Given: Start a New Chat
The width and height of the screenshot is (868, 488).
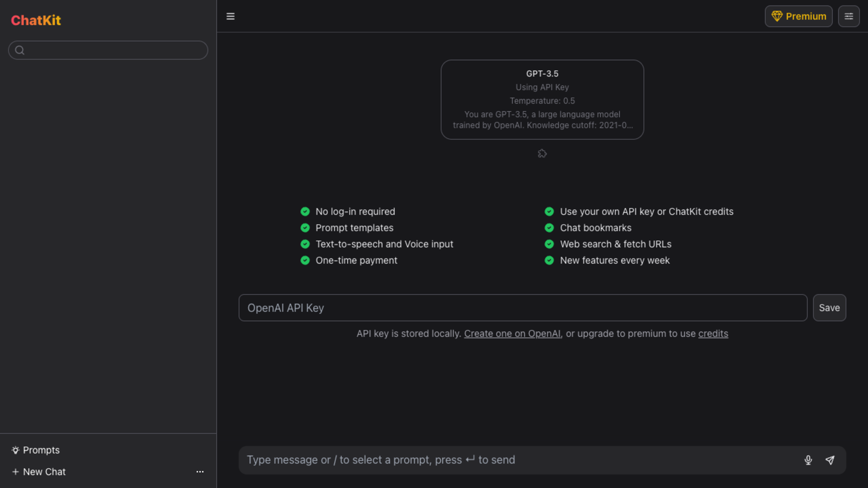Looking at the screenshot, I should [x=39, y=472].
